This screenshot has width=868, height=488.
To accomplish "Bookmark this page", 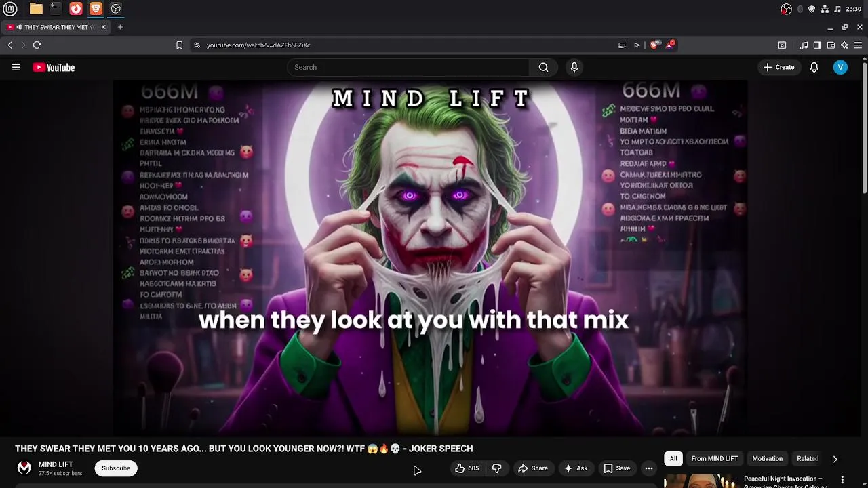I will 179,45.
